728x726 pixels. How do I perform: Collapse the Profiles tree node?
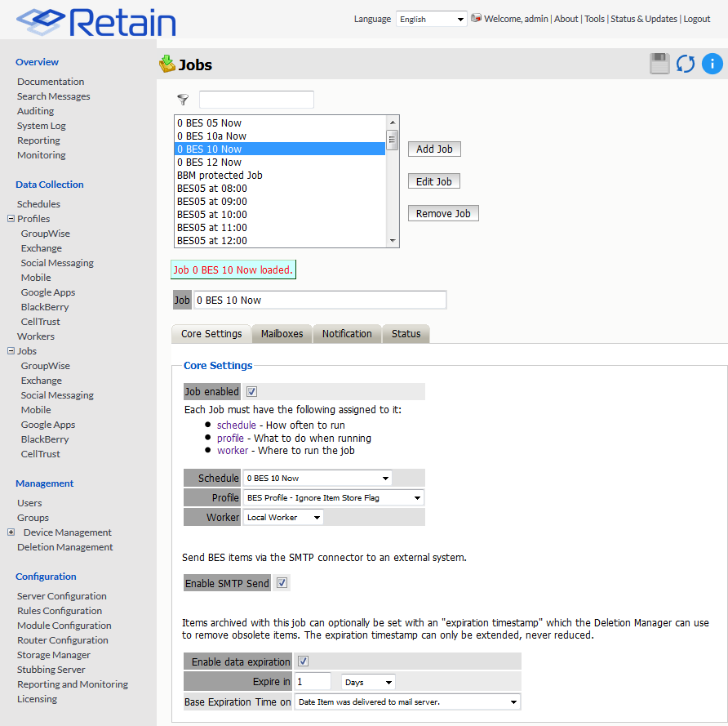click(11, 218)
